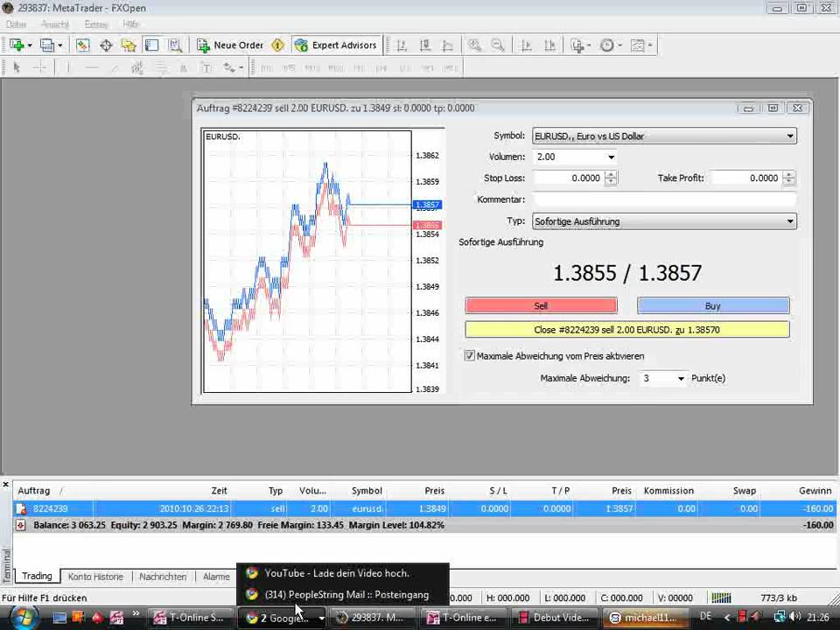Image resolution: width=840 pixels, height=630 pixels.
Task: Open the Data Window crosshair icon
Action: pyautogui.click(x=106, y=45)
